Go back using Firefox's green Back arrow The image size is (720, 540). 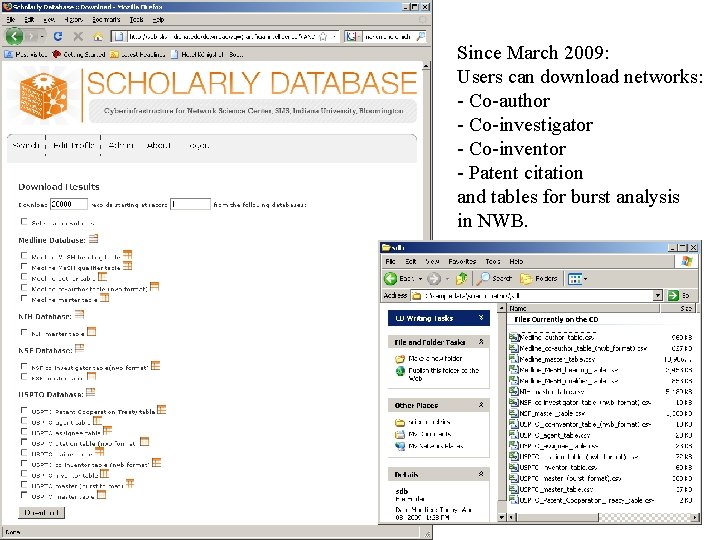point(14,36)
